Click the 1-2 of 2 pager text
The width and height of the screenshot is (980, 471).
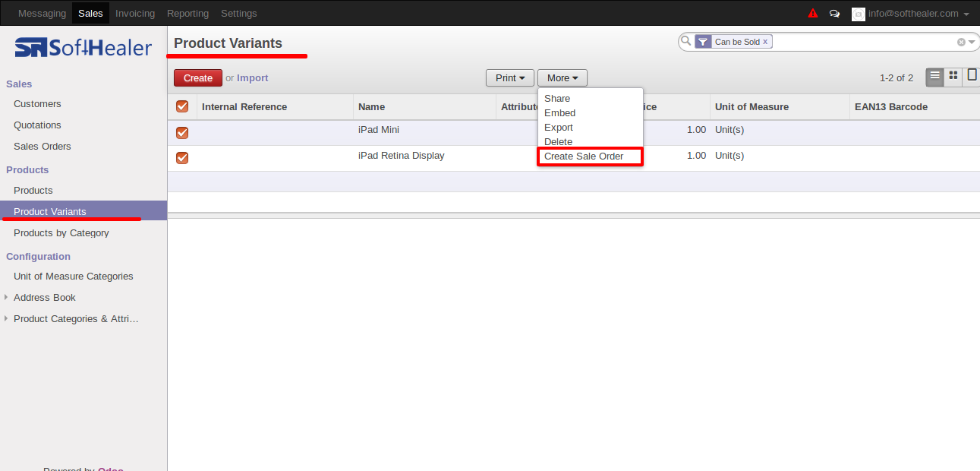896,77
